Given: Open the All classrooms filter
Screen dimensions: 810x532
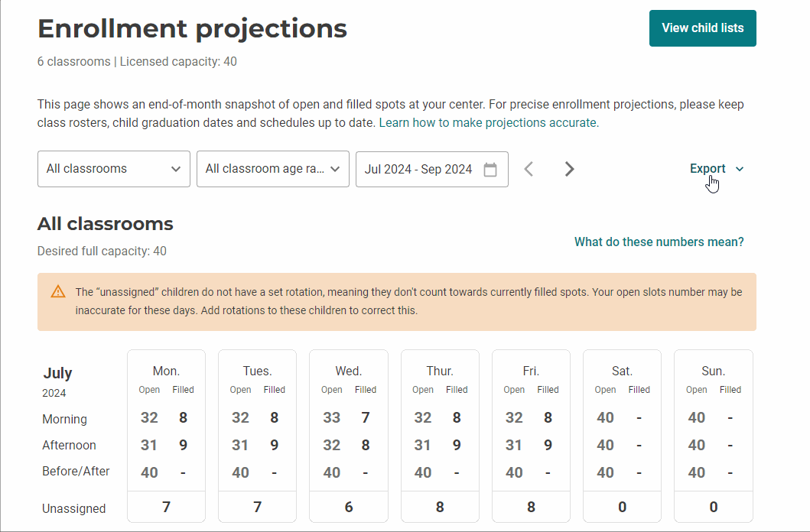Looking at the screenshot, I should tap(113, 169).
